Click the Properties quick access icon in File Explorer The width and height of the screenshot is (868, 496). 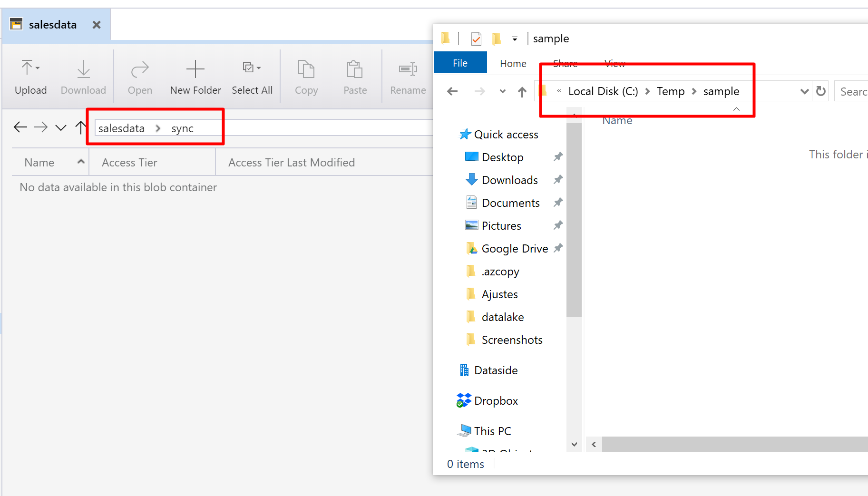pyautogui.click(x=476, y=39)
